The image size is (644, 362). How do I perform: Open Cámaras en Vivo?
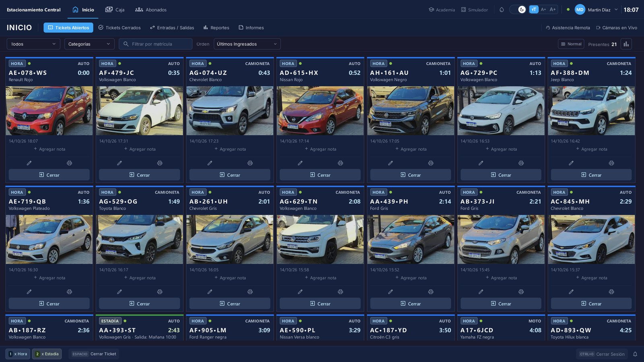[x=617, y=28]
